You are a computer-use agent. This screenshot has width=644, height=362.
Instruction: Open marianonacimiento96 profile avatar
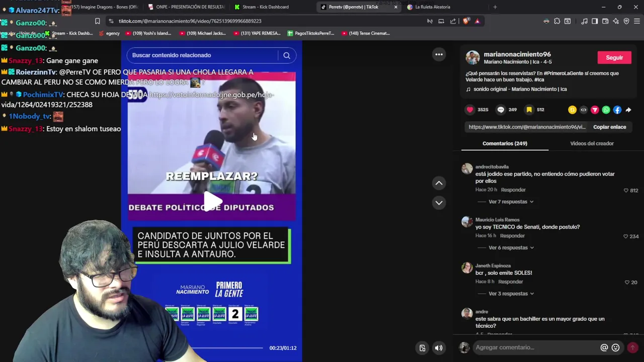[x=472, y=57]
